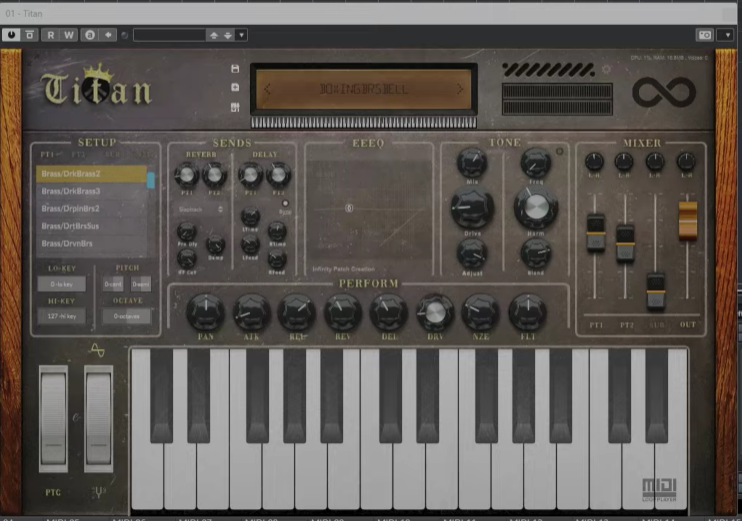Click the Tone Drive knob
The height and width of the screenshot is (521, 742).
(472, 208)
